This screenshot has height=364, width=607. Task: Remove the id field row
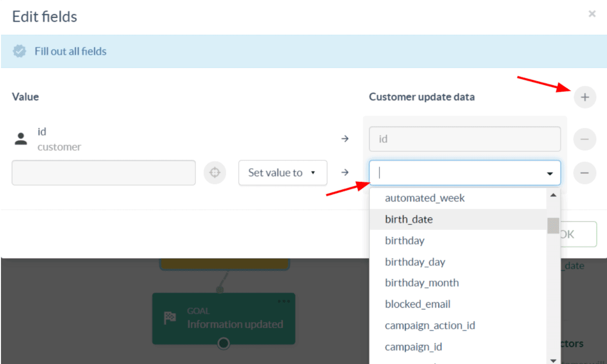coord(585,140)
